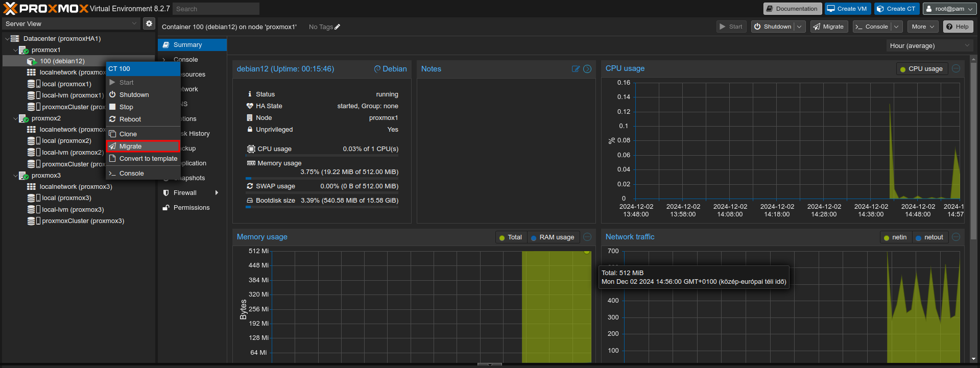Click the Debian OS icon in status panel

click(377, 69)
